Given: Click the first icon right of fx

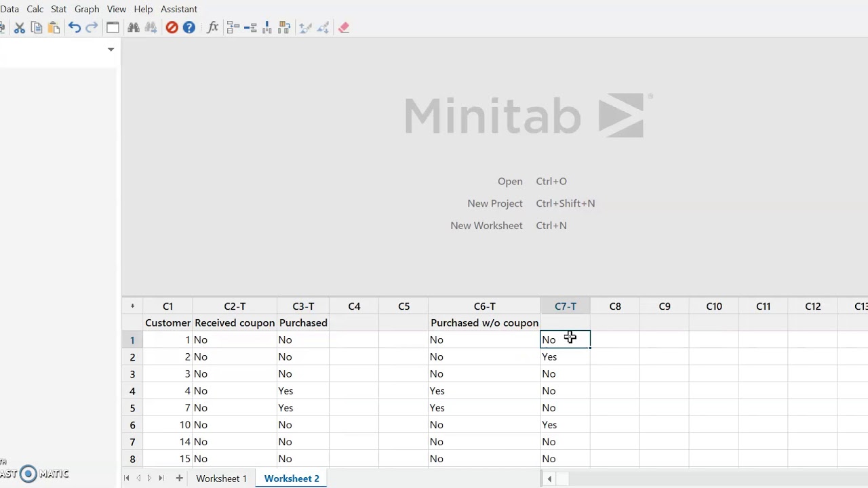Looking at the screenshot, I should pyautogui.click(x=233, y=28).
